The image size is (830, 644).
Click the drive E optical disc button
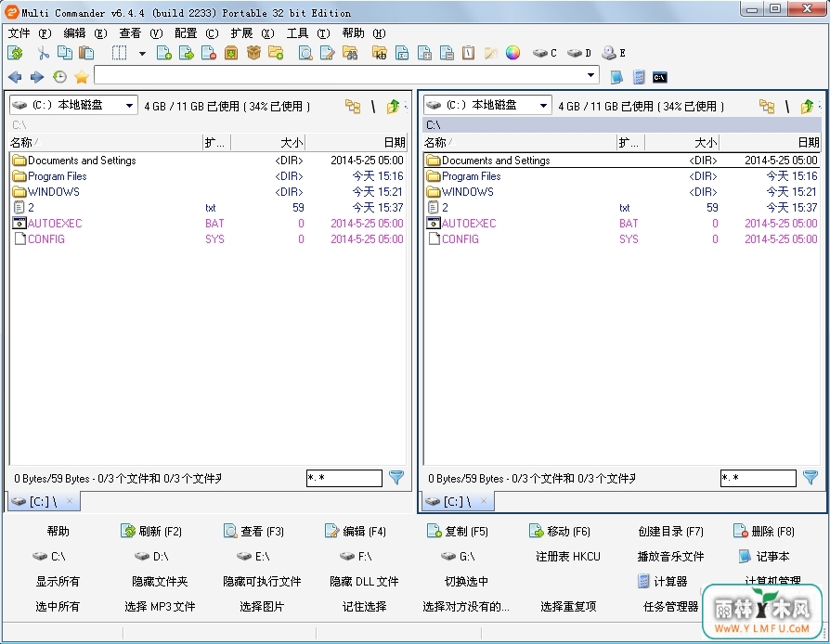tap(614, 53)
